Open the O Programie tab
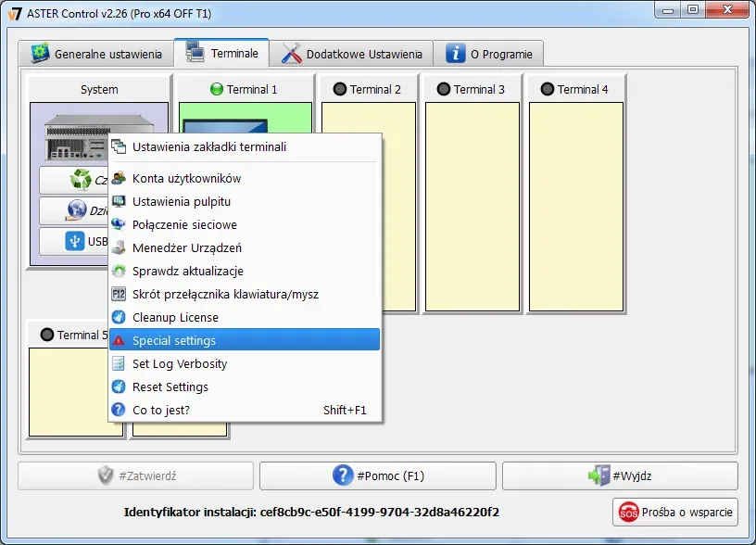The image size is (756, 545). (x=490, y=54)
